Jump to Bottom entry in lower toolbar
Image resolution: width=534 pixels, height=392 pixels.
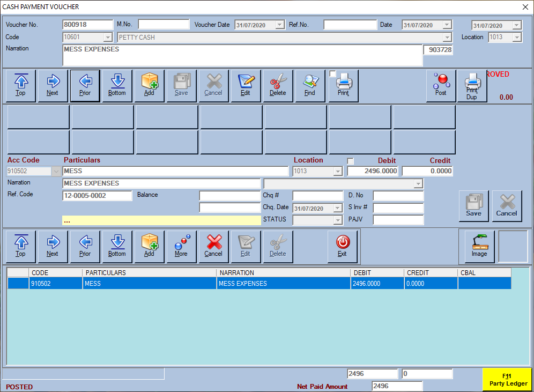pyautogui.click(x=117, y=247)
